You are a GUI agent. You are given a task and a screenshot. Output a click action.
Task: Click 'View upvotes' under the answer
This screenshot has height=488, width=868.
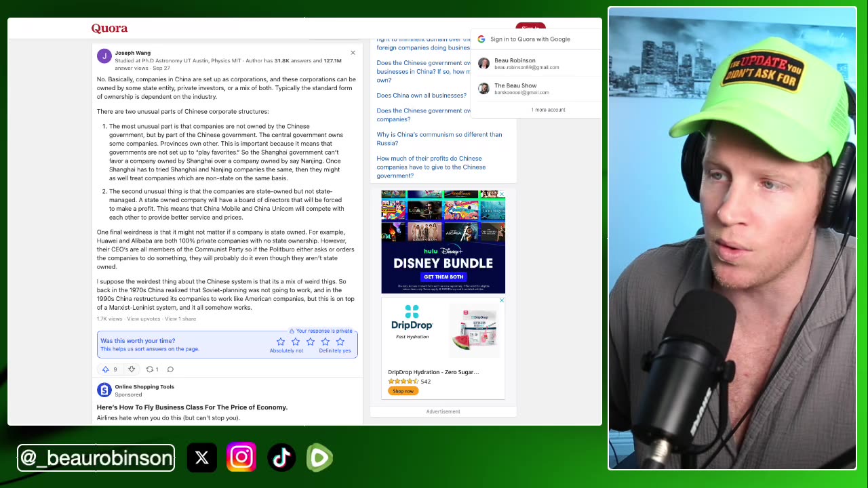(144, 319)
